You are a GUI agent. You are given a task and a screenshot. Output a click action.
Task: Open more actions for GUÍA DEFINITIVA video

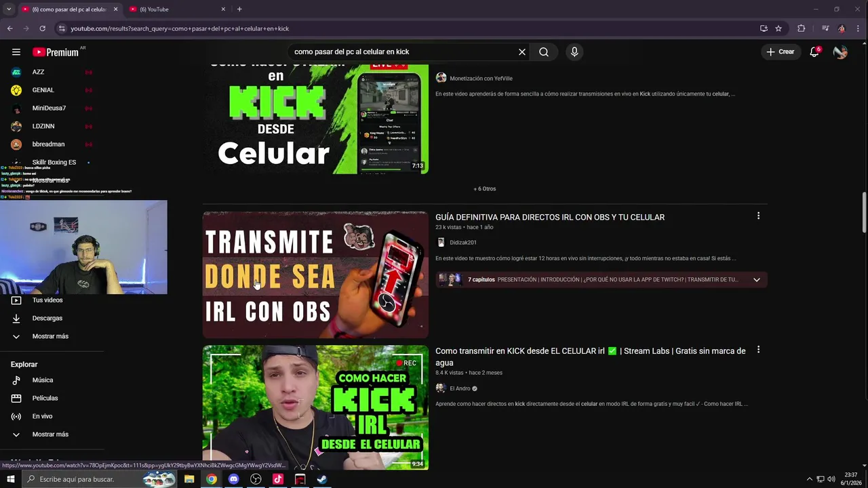(758, 216)
